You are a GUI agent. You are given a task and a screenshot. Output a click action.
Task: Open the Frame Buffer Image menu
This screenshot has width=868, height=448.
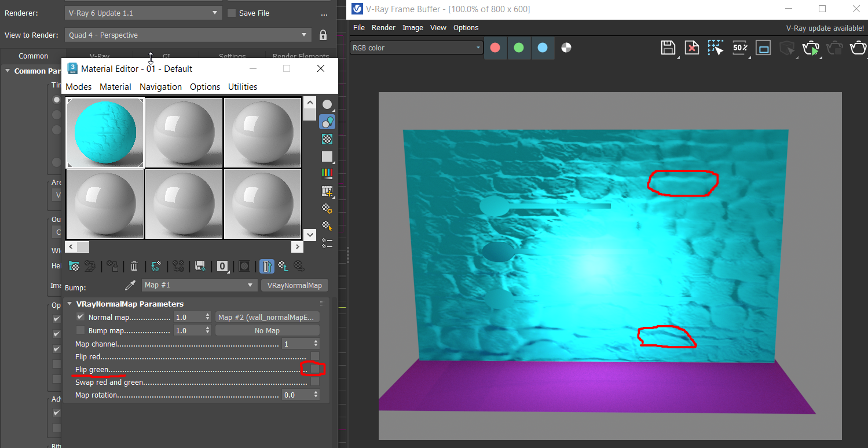[x=413, y=27]
